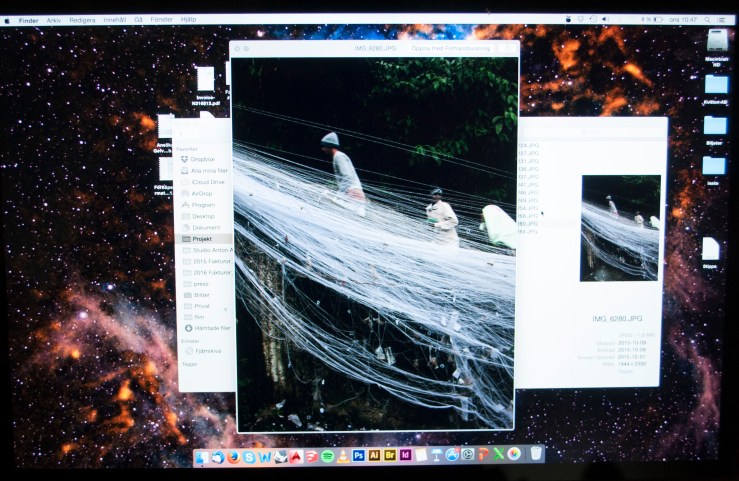Open the Arkiv menu
The height and width of the screenshot is (481, 739).
coord(53,19)
